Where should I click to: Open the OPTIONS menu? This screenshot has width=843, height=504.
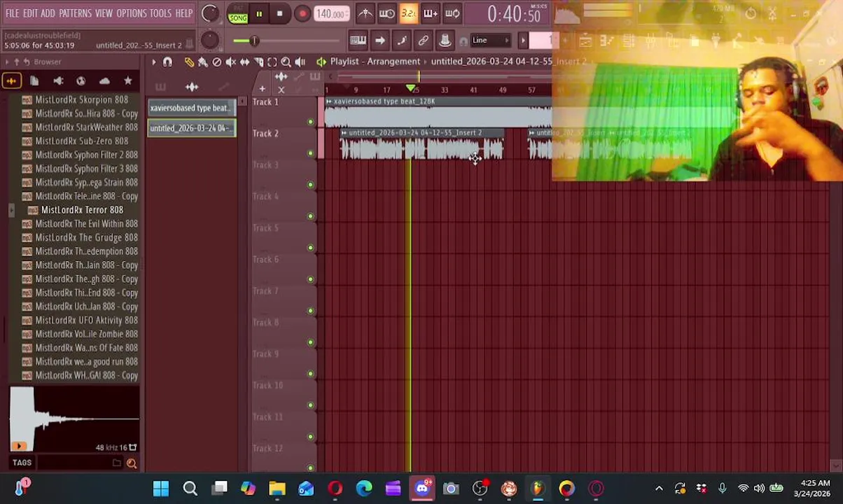(x=131, y=13)
